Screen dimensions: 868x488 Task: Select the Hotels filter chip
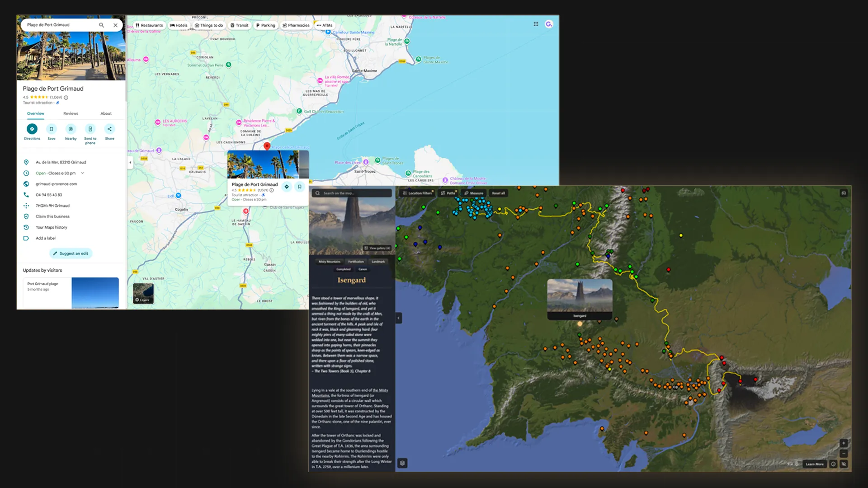tap(179, 25)
